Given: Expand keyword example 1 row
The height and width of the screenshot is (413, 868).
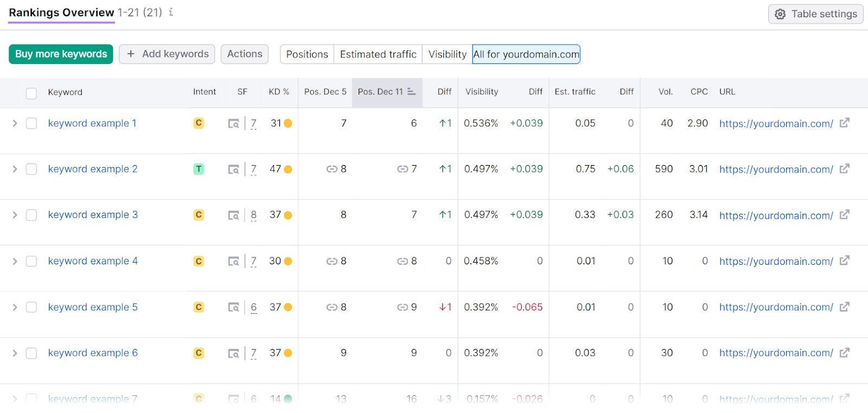Looking at the screenshot, I should point(15,124).
